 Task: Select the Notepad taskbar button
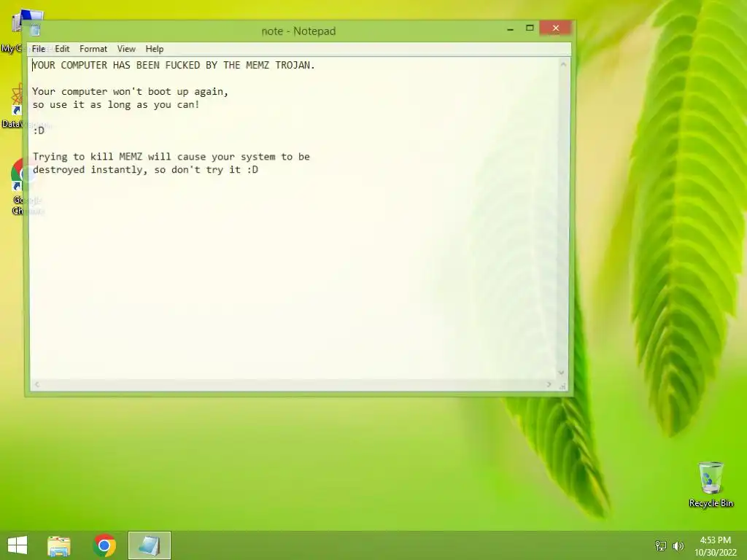149,545
